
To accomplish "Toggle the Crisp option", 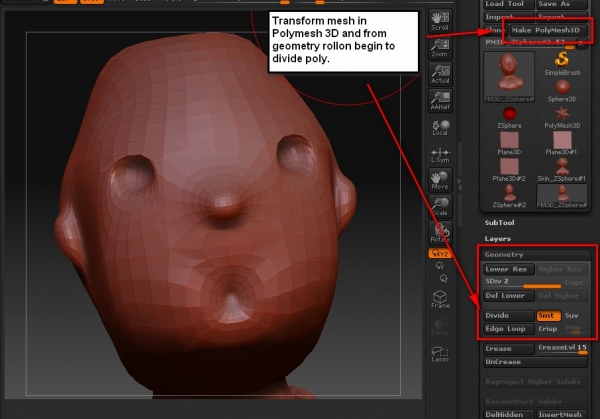I will [x=548, y=329].
